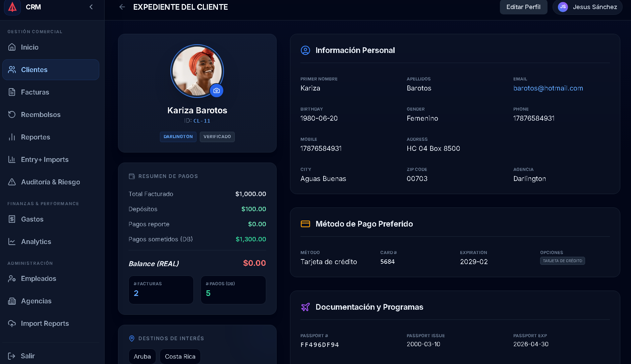Go back using the left arrow icon
Viewport: 631px width, 364px height.
coord(122,7)
